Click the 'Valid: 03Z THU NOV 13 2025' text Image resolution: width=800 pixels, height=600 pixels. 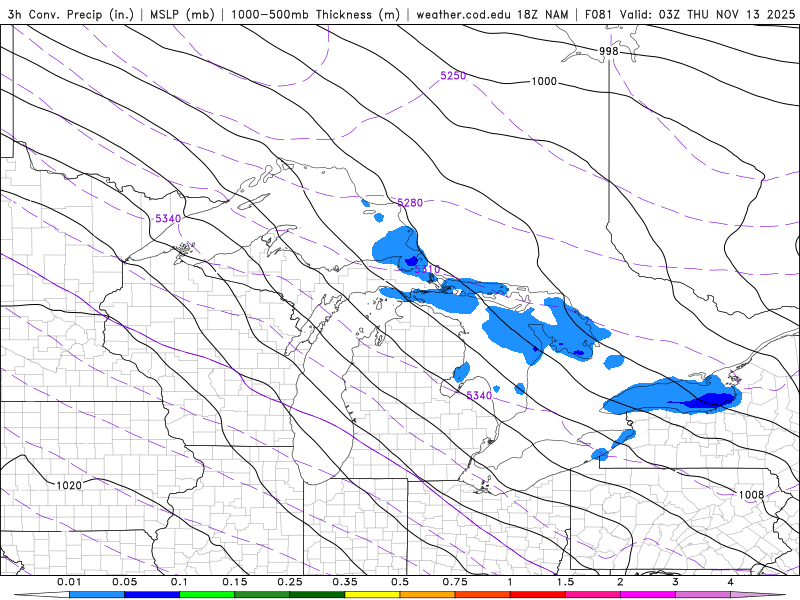707,14
